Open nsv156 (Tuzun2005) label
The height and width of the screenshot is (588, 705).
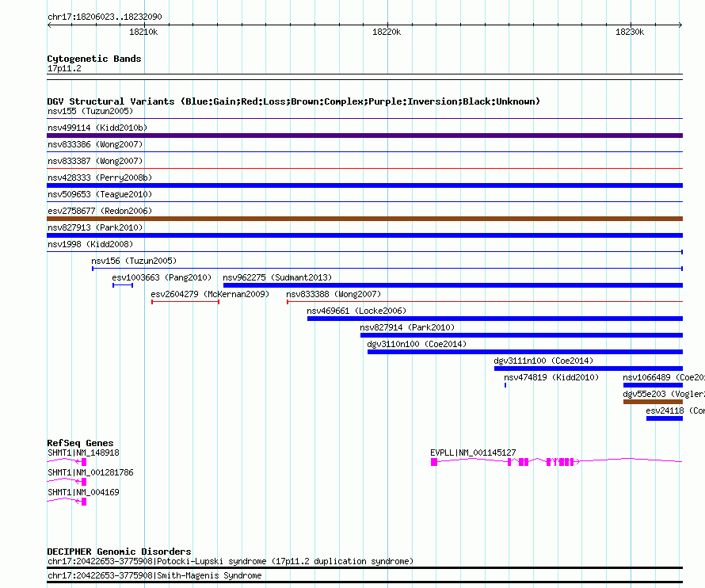134,261
